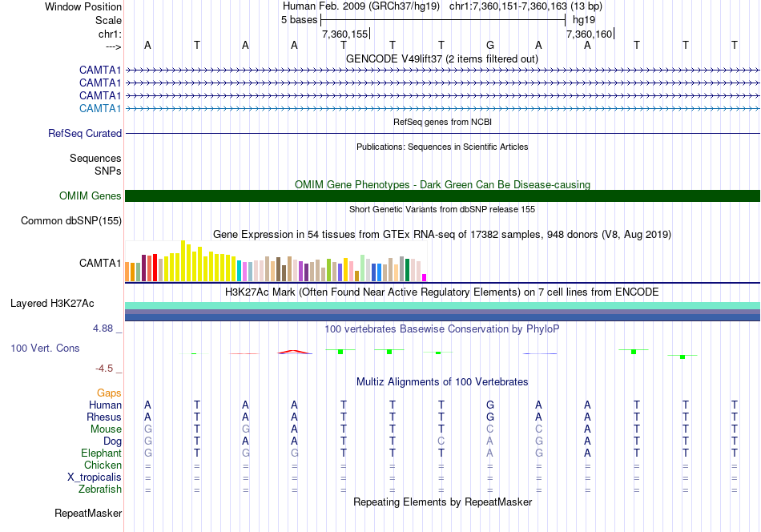Select the Zebrafish alignment row label
This screenshot has width=761, height=532.
tap(100, 489)
